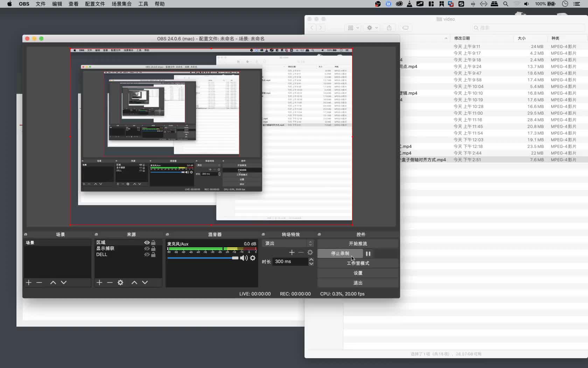
Task: Open 配置文件 menu
Action: click(x=95, y=4)
